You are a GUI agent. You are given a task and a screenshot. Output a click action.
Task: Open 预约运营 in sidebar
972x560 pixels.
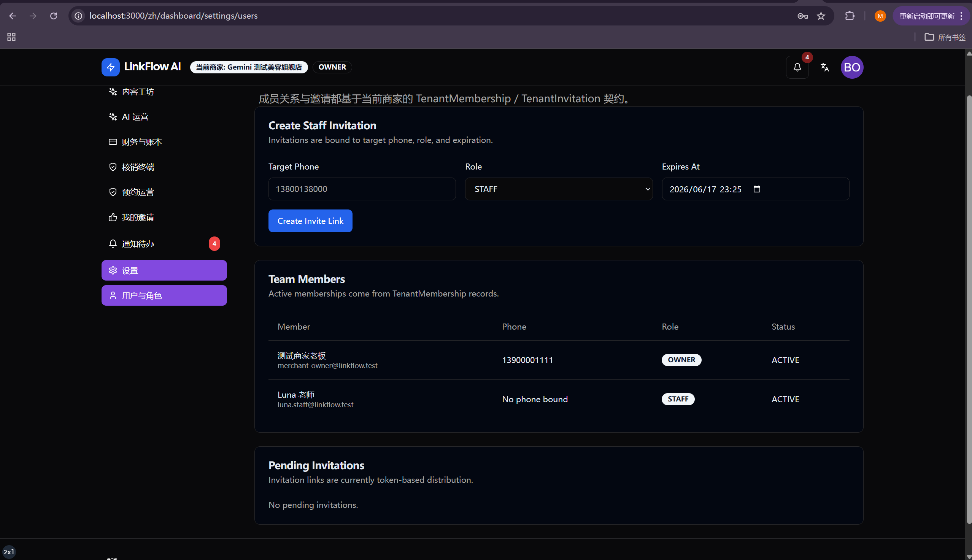coord(164,192)
